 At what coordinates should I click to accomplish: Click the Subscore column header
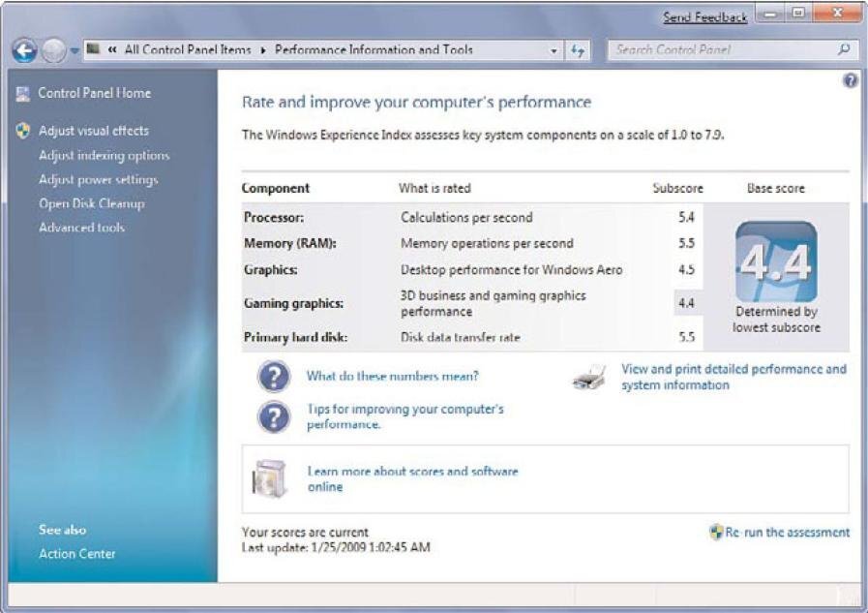coord(677,188)
